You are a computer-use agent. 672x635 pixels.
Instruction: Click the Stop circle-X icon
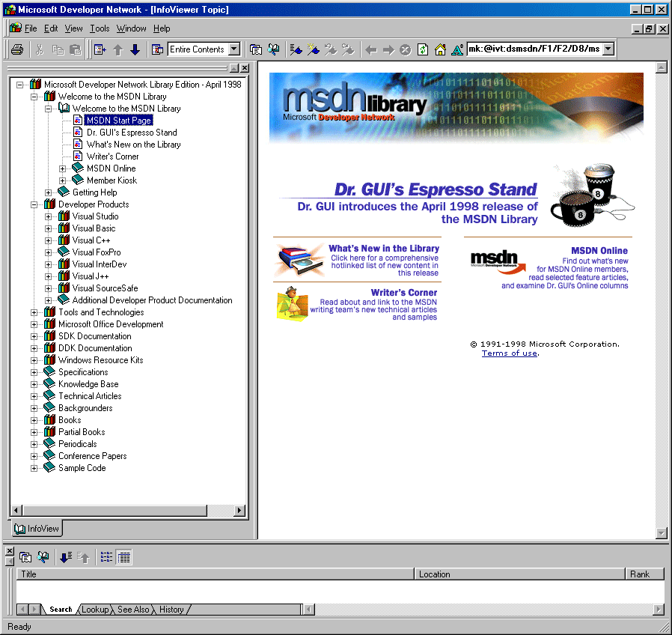point(406,49)
